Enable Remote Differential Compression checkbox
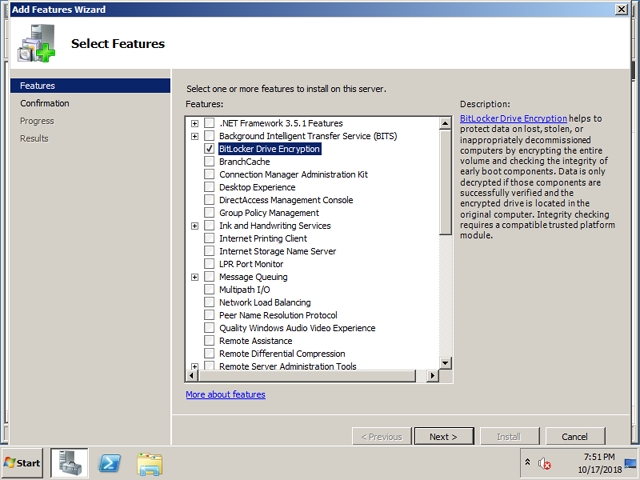This screenshot has width=640, height=480. coord(209,353)
